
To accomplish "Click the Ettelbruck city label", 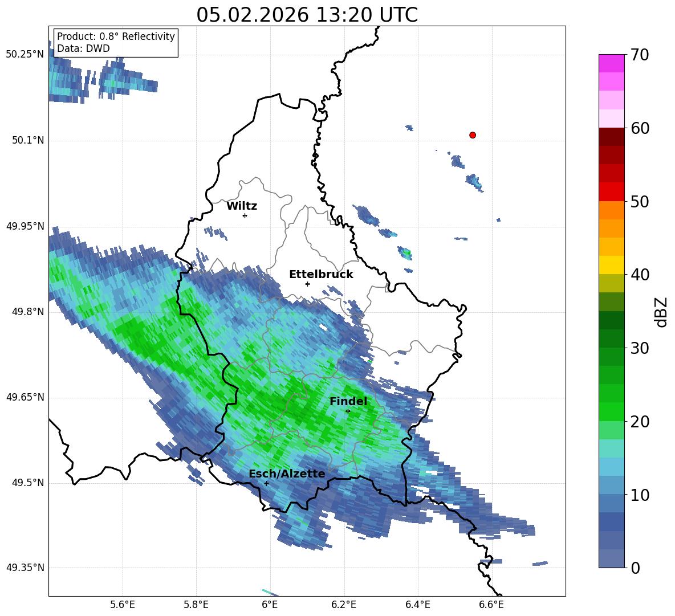I will coord(321,275).
